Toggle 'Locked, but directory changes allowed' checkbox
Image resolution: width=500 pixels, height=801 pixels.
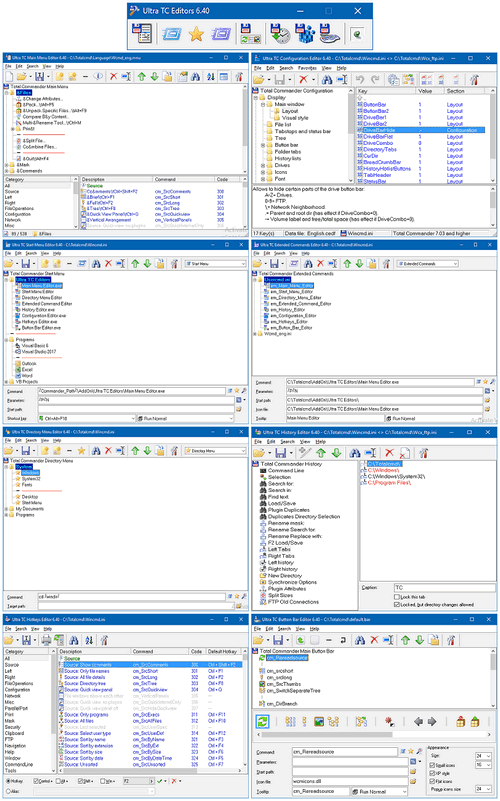click(397, 604)
